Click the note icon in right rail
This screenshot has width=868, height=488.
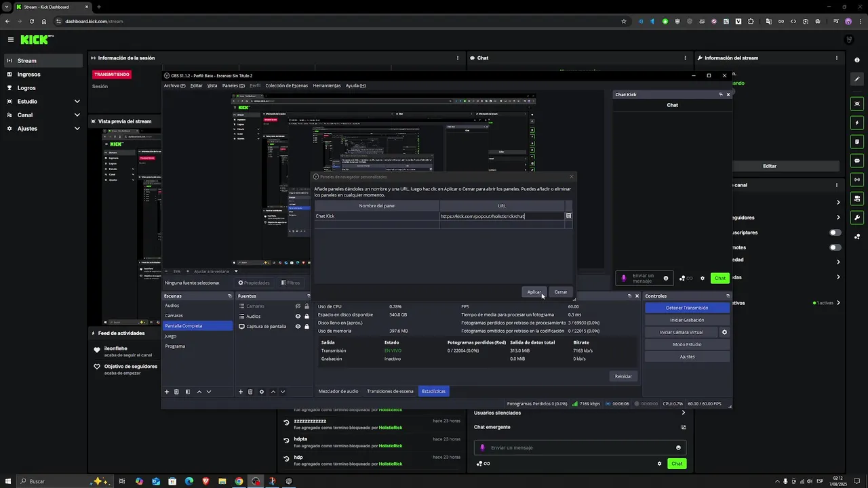857,142
